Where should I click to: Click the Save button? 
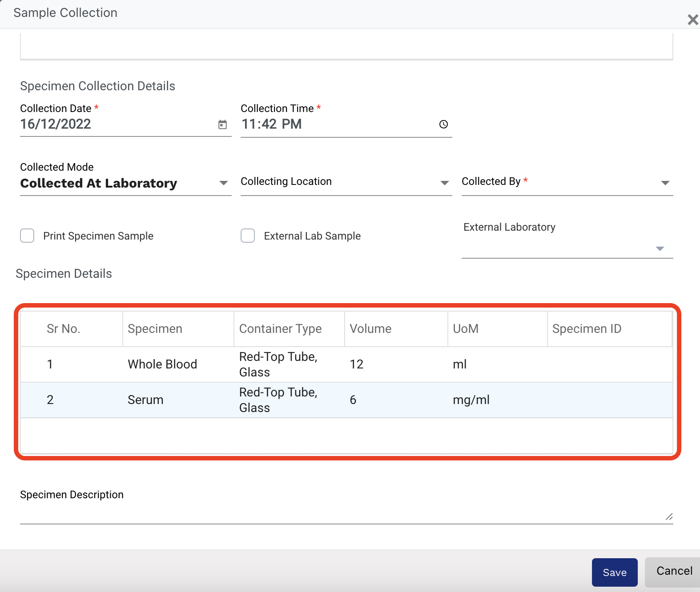614,572
